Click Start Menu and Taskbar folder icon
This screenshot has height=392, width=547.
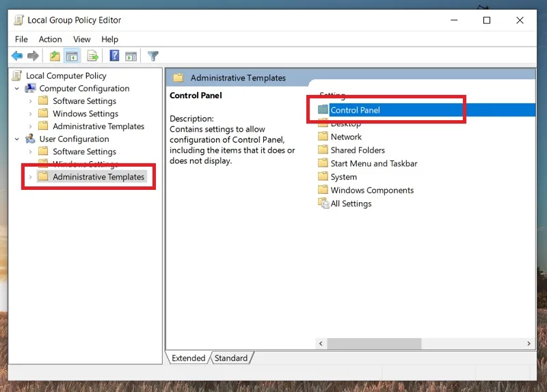tap(323, 163)
